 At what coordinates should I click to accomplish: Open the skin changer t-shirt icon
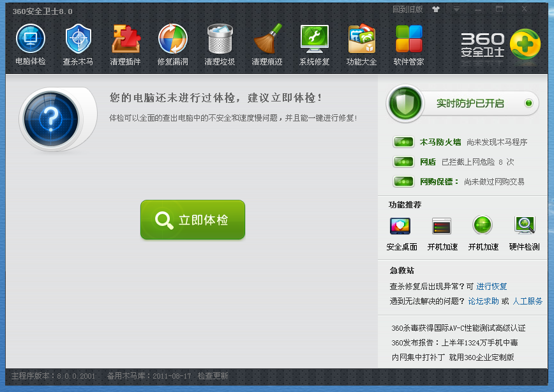(436, 9)
